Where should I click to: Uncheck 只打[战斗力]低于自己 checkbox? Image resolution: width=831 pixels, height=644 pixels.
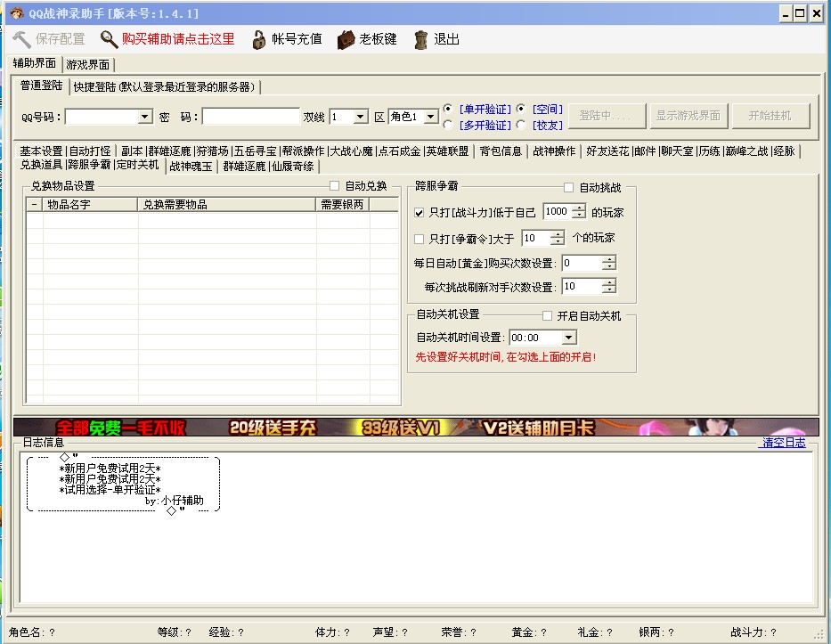(420, 213)
